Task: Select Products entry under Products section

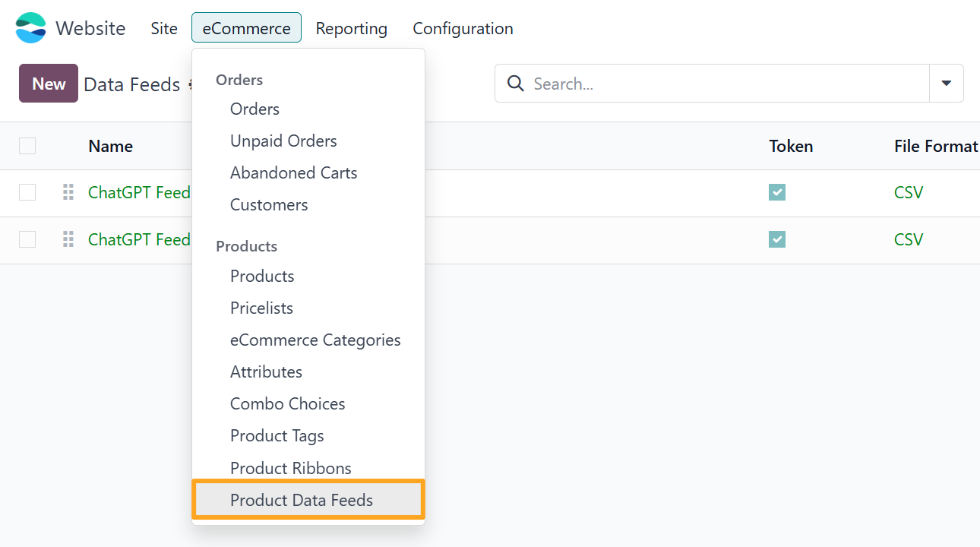Action: coord(308,276)
